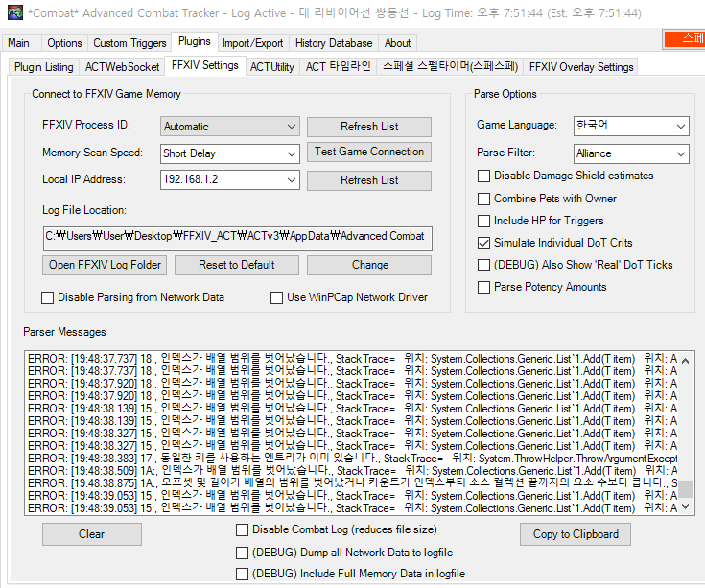Click Refresh List beside Local IP Address
The width and height of the screenshot is (705, 588).
click(x=369, y=180)
